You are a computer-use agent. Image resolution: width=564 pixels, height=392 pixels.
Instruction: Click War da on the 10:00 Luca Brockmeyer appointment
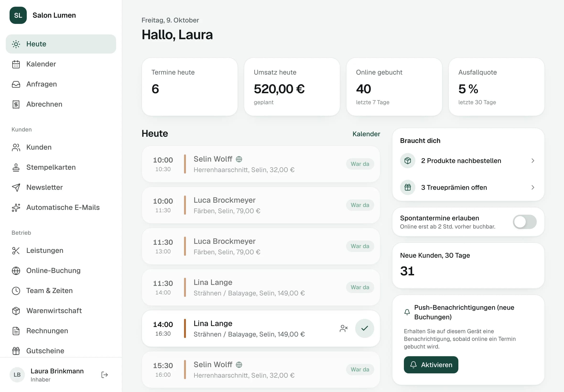(x=360, y=205)
